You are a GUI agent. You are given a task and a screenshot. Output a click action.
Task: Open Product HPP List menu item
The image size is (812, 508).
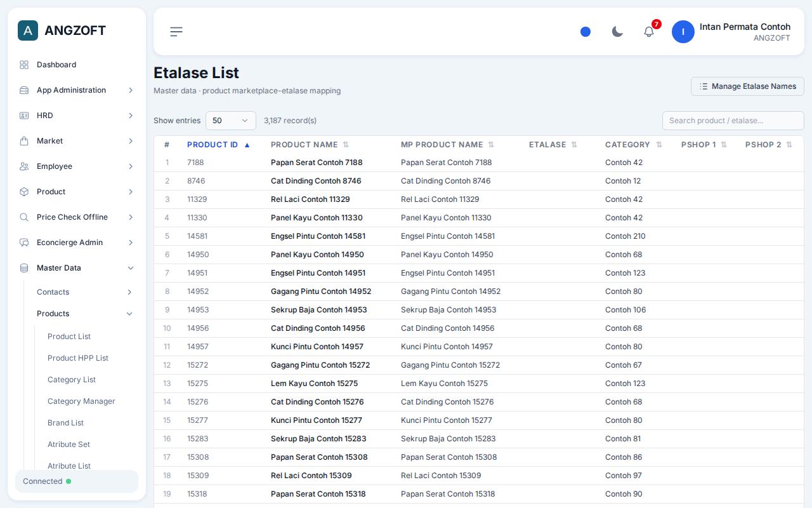(x=78, y=358)
